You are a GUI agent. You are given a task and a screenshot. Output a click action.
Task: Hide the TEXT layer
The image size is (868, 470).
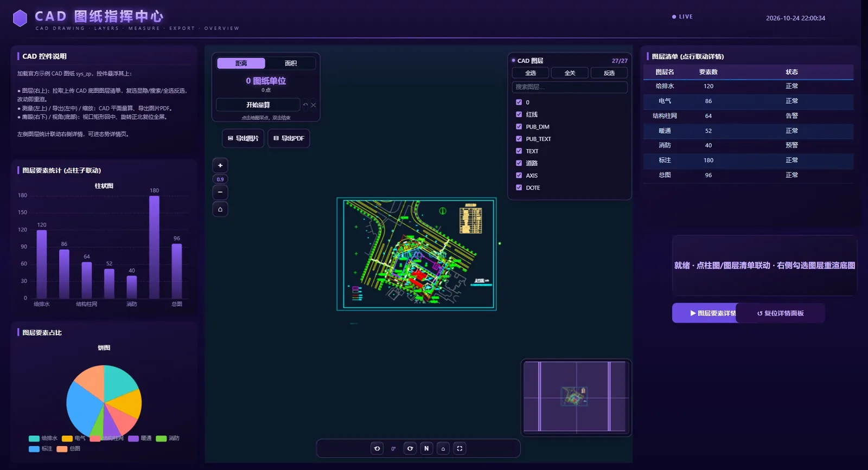tap(519, 151)
